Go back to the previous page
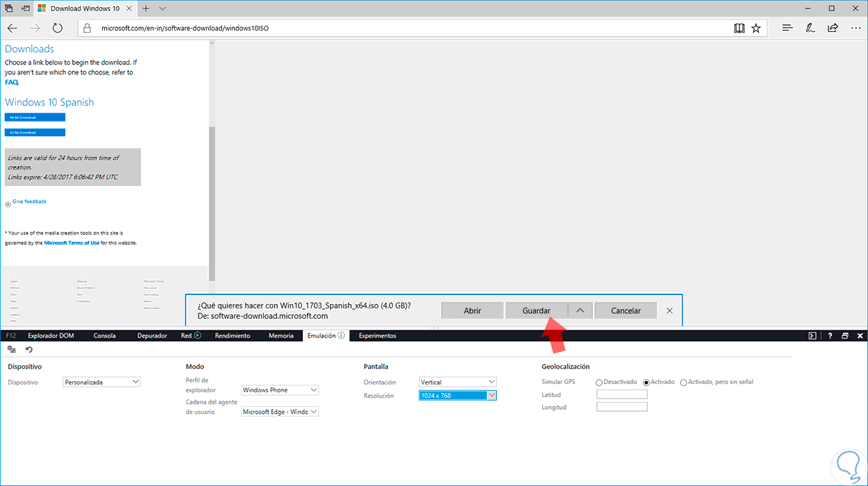The height and width of the screenshot is (486, 868). (x=12, y=28)
